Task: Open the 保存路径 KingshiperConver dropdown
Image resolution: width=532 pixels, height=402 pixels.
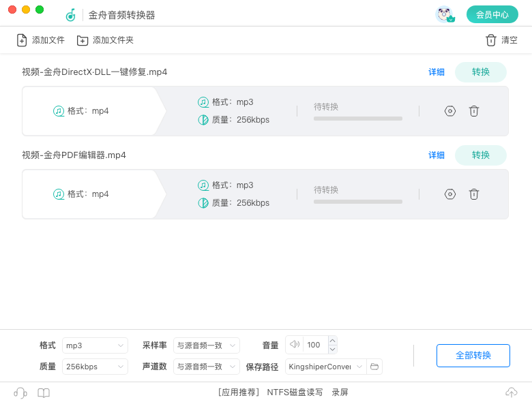Action: tap(326, 367)
